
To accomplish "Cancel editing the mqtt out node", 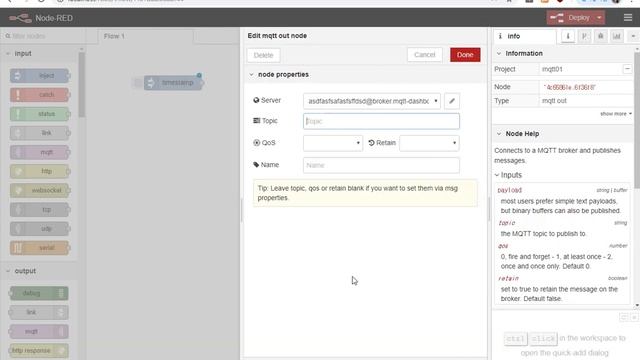I will pos(424,55).
